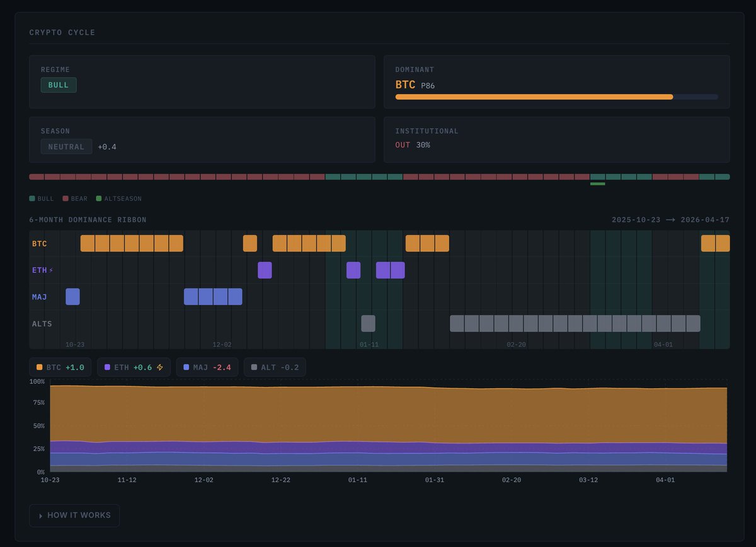Select the ALTS row label in dominance ribbon
756x547 pixels.
click(x=42, y=324)
